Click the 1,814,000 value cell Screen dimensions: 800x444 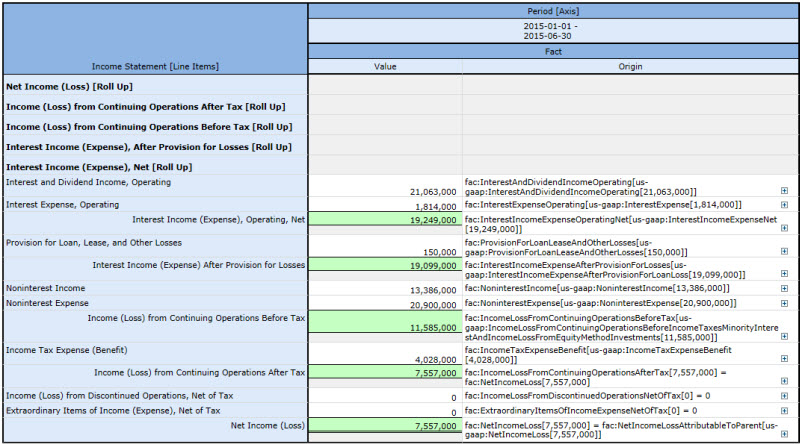pyautogui.click(x=385, y=205)
